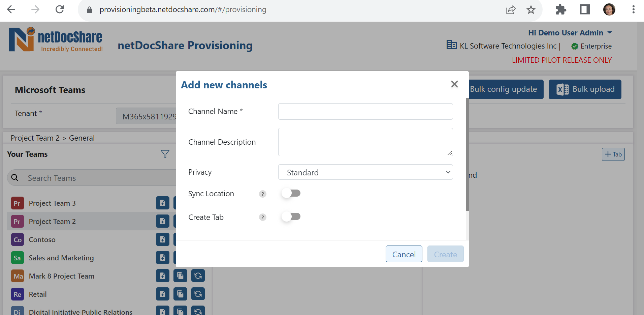Click copy icon for Mark 8 Project Team

(x=180, y=276)
